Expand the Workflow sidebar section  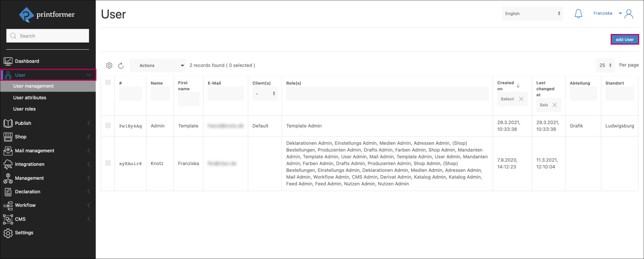coord(25,205)
